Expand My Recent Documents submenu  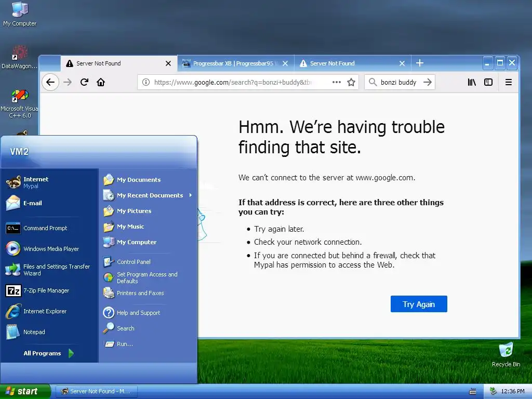148,195
